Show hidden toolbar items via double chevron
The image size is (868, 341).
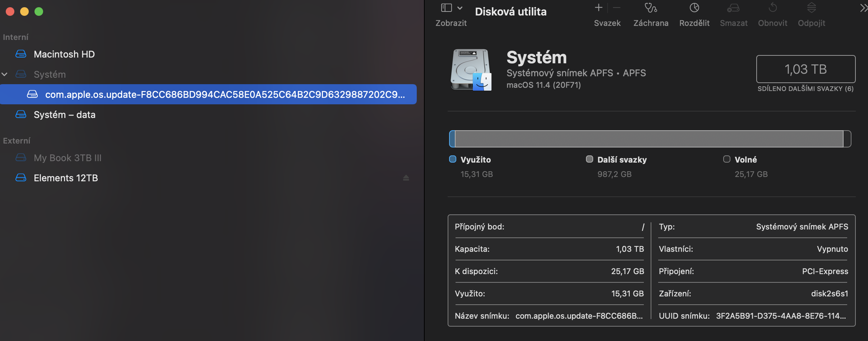point(863,8)
